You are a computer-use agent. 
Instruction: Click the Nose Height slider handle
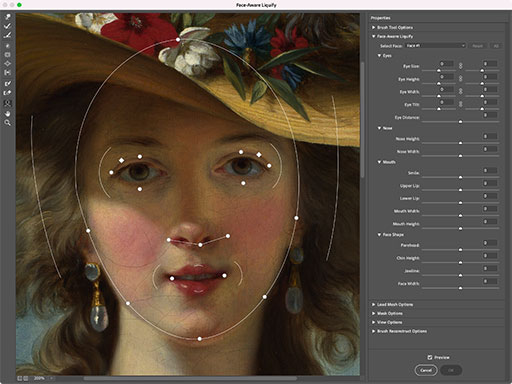pyautogui.click(x=460, y=143)
